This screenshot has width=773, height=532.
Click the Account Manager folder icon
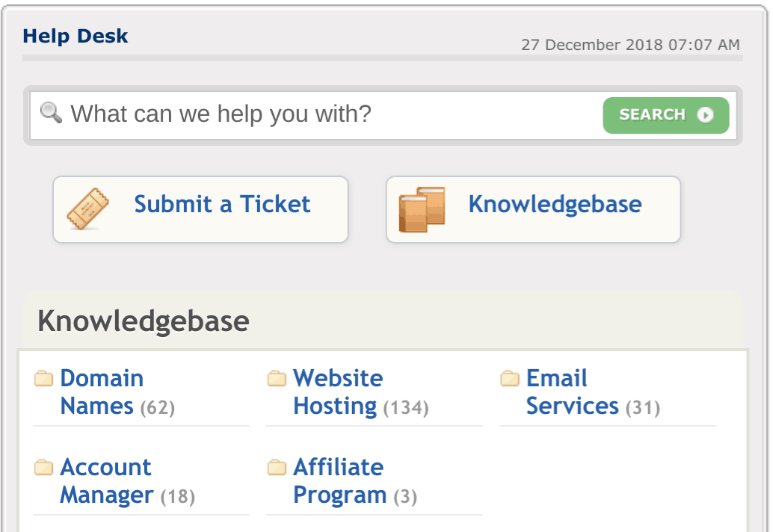tap(43, 467)
